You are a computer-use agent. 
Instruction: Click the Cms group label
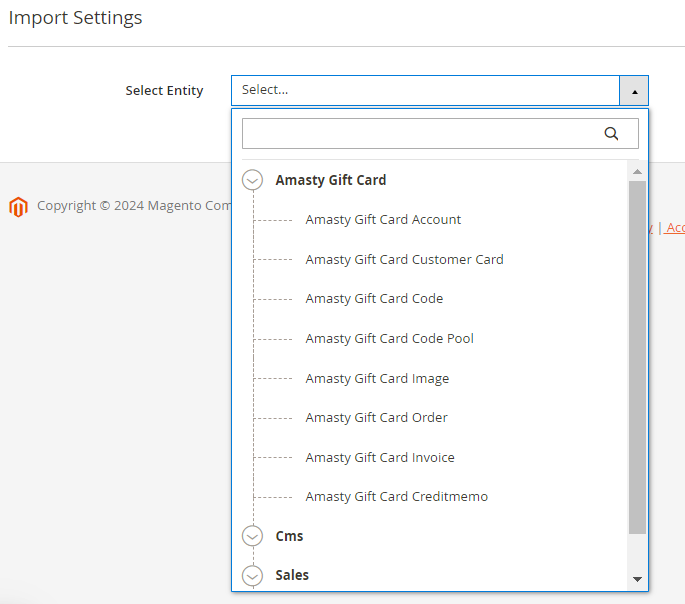(289, 536)
